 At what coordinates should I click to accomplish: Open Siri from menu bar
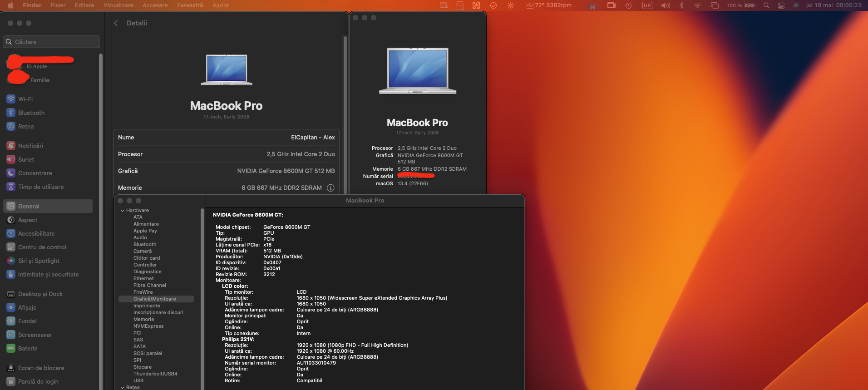(x=795, y=5)
